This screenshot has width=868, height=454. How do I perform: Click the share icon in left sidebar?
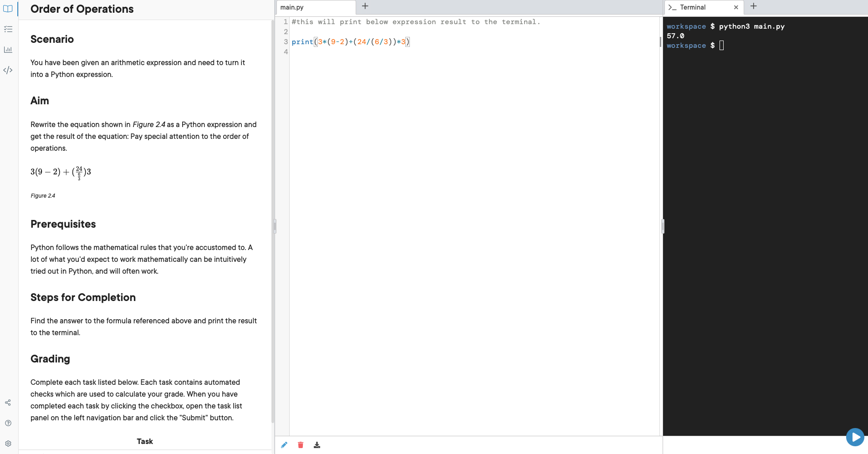coord(8,403)
